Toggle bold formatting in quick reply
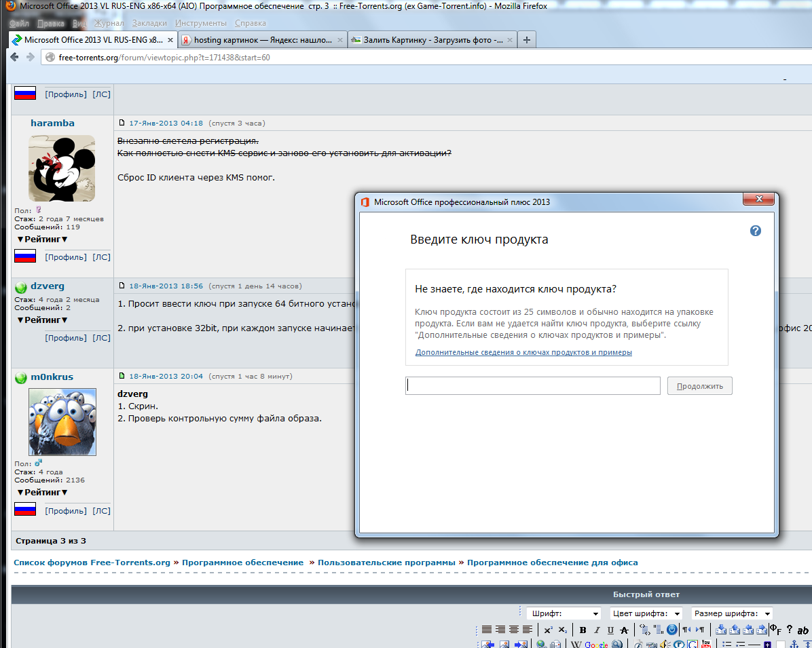 [583, 630]
